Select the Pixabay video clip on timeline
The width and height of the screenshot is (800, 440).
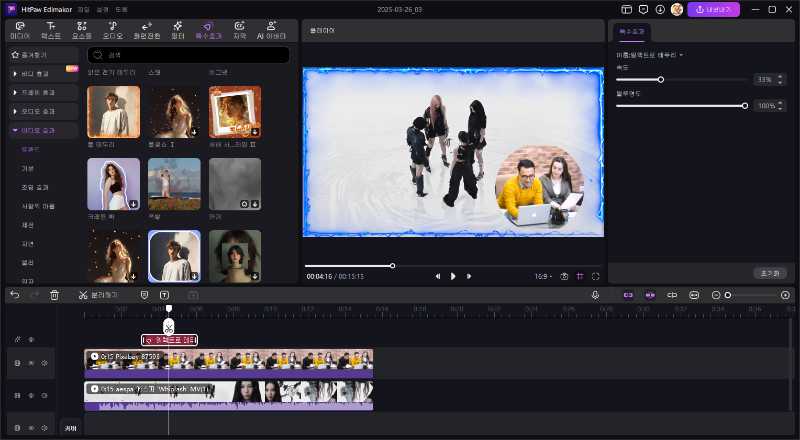(x=229, y=363)
